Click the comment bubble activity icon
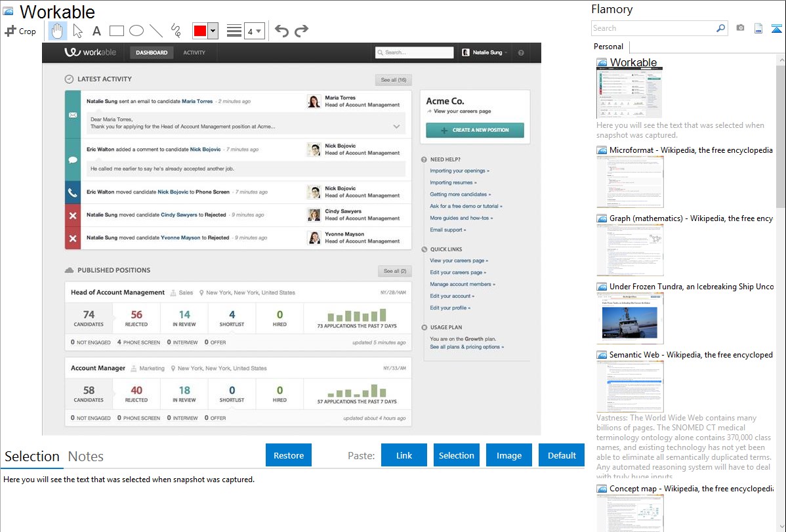Viewport: 786px width, 532px height. (73, 160)
